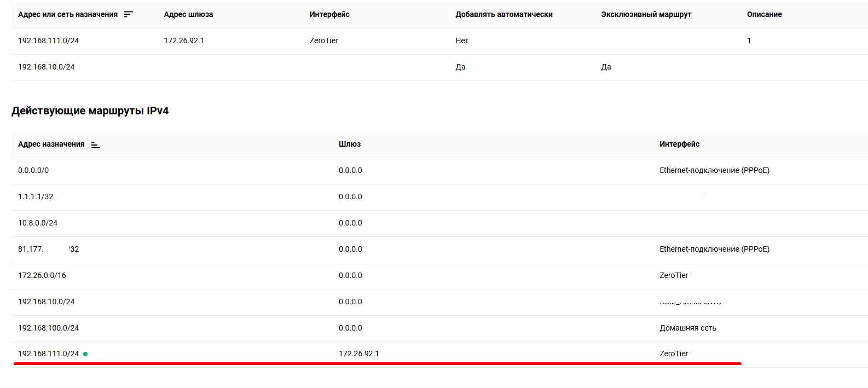
Task: Click the 'Интерфейс' header in the active routes table
Action: tap(679, 144)
